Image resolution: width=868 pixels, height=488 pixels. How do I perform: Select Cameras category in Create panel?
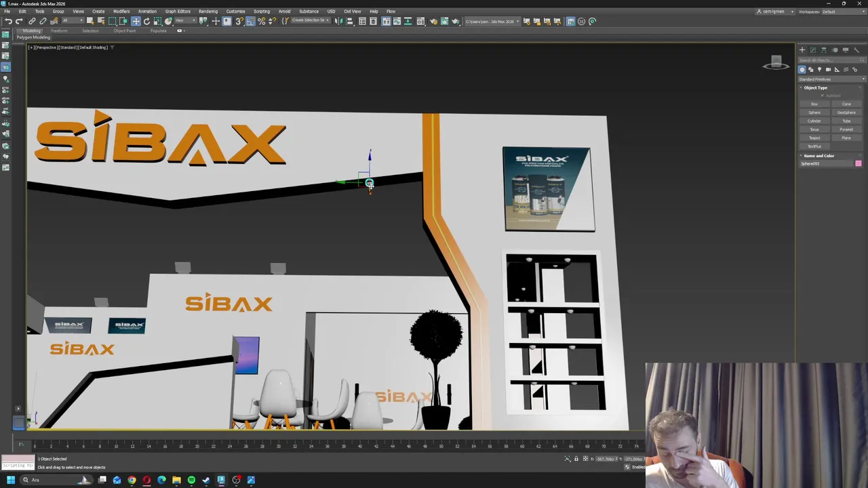pyautogui.click(x=828, y=69)
